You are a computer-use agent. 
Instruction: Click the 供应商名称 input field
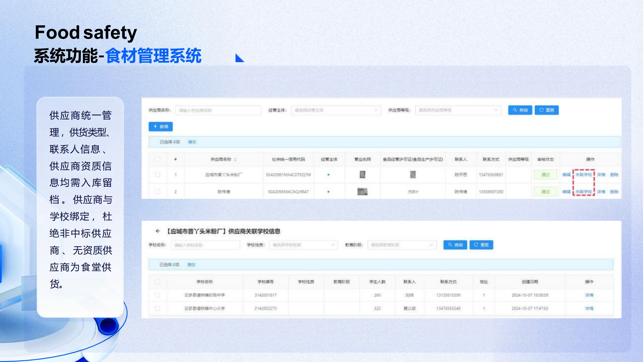218,110
